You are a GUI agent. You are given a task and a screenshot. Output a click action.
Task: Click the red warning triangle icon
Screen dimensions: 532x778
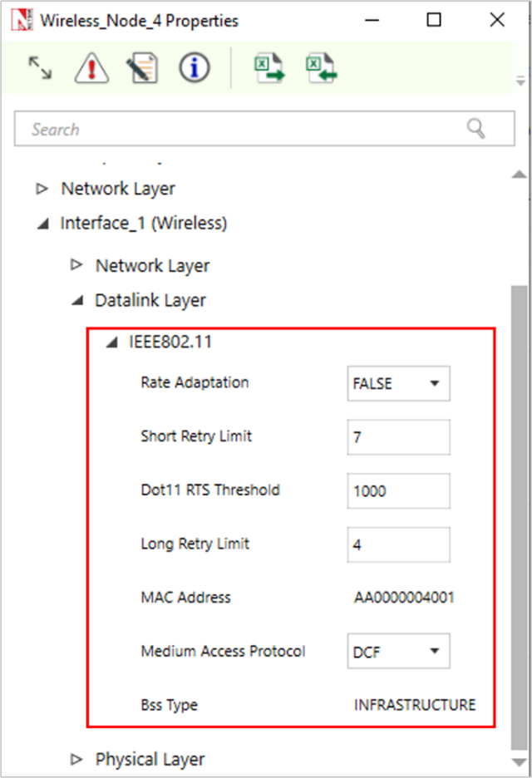click(x=91, y=68)
